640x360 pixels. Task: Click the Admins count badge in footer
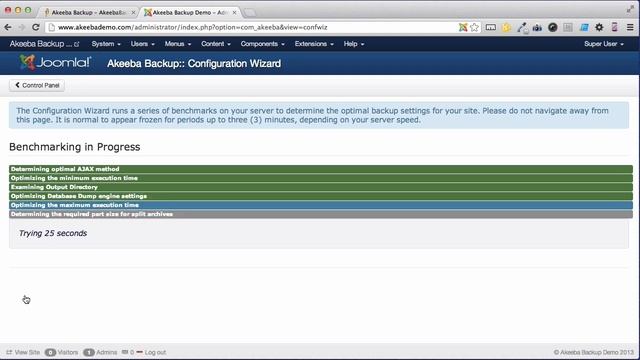89,352
